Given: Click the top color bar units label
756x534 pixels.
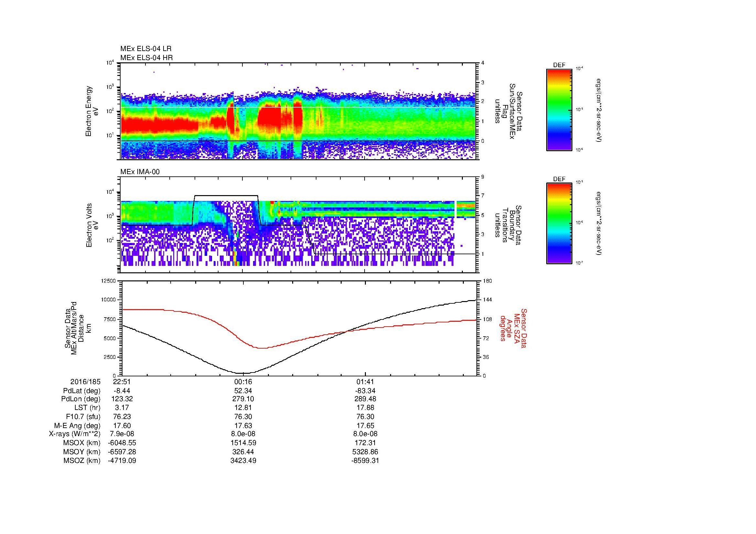Looking at the screenshot, I should 599,110.
